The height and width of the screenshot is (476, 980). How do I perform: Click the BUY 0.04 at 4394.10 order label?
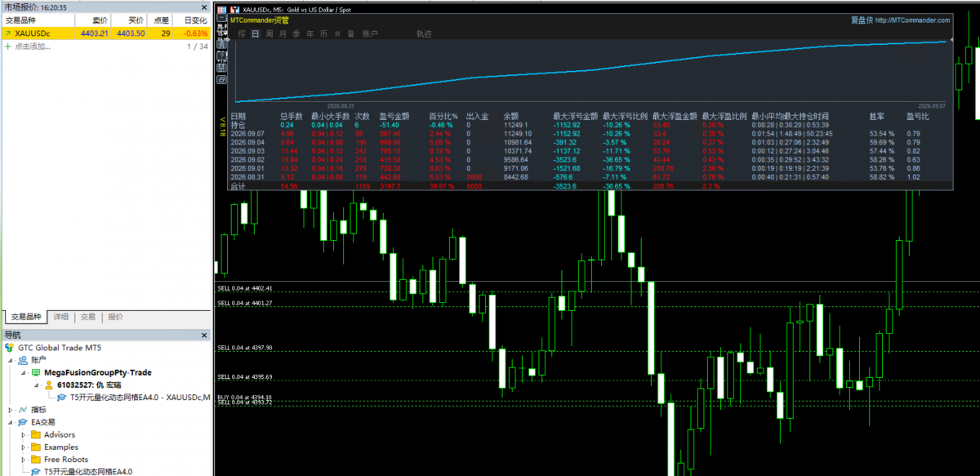pos(245,398)
